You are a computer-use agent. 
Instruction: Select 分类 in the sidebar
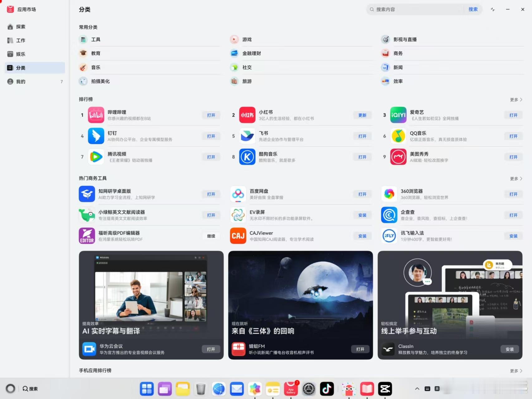35,68
